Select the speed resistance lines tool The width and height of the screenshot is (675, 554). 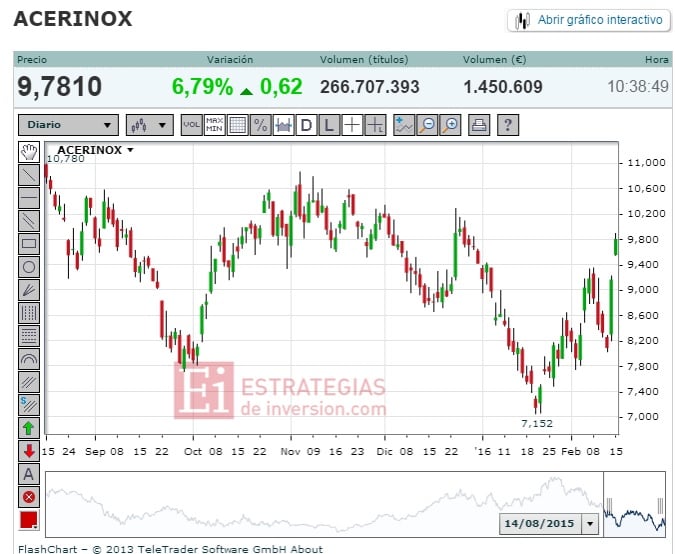click(x=29, y=405)
